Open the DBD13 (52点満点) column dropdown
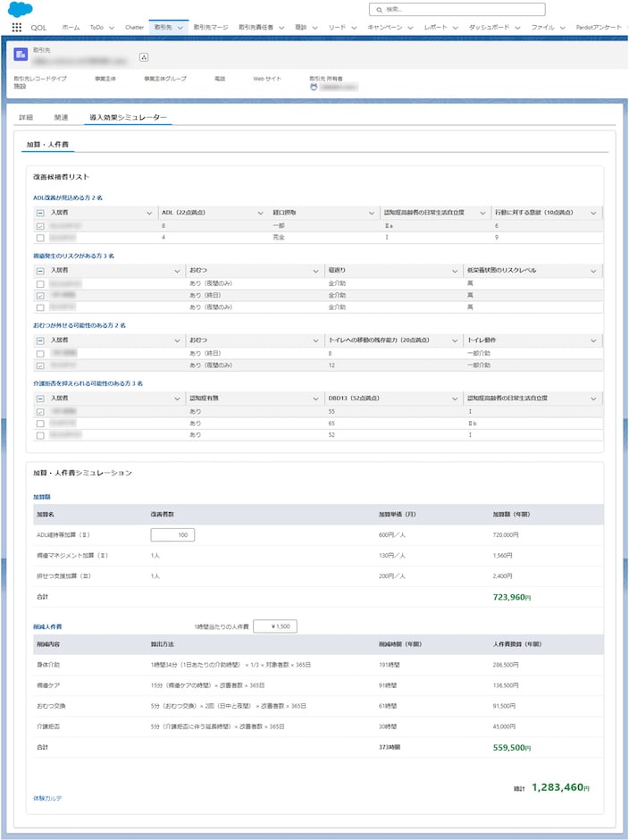Viewport: 629px width, 840px height. pos(455,399)
